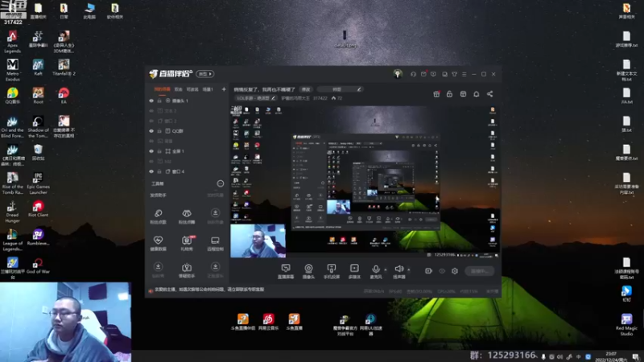Click the greyed start-live button
The height and width of the screenshot is (362, 644).
coord(480,271)
